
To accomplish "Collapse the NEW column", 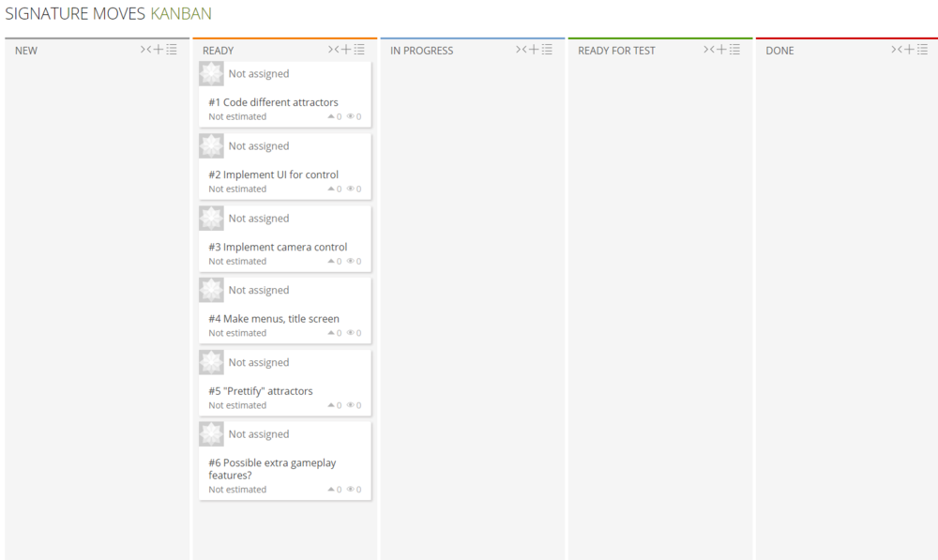I will (x=145, y=50).
